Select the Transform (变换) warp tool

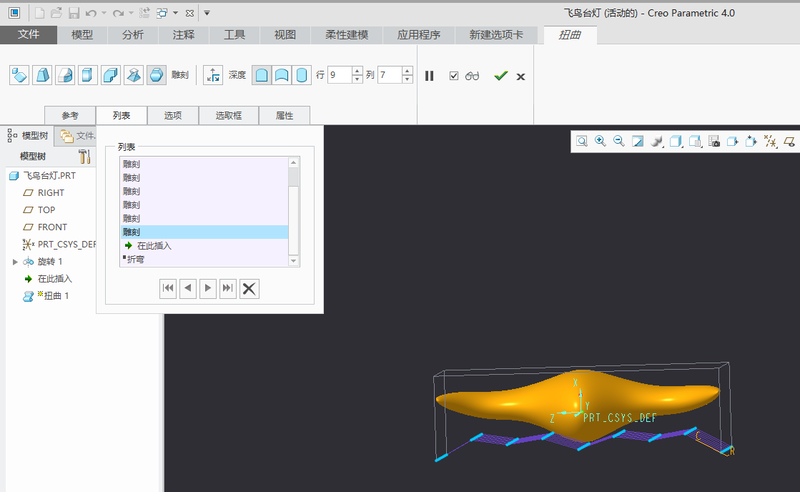tap(19, 76)
